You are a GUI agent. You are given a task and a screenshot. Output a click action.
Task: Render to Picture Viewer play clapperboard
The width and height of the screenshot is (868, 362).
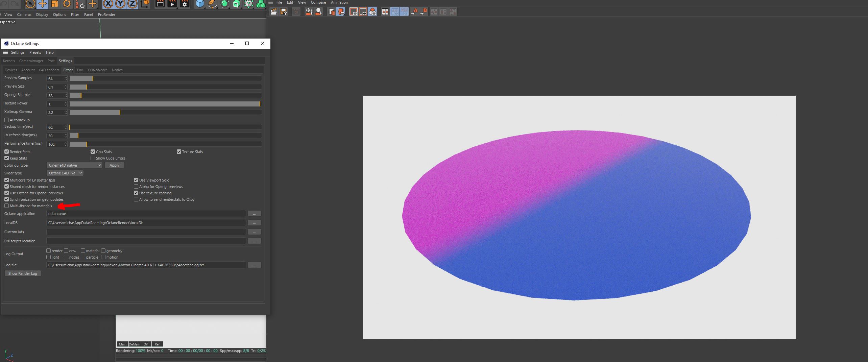point(172,4)
